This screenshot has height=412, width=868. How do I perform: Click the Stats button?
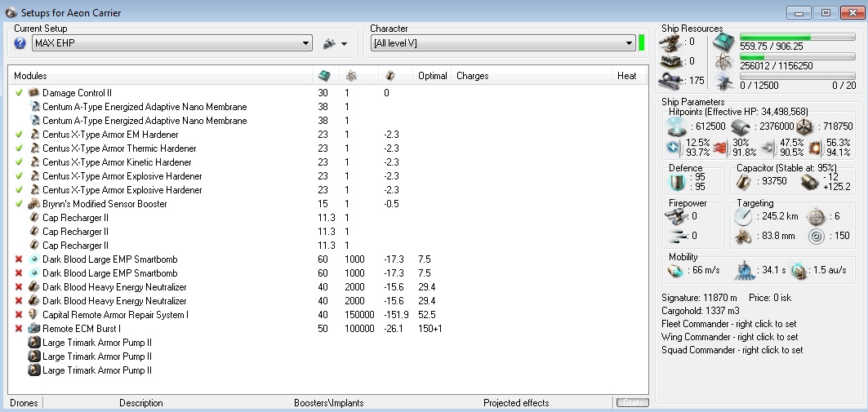(632, 402)
